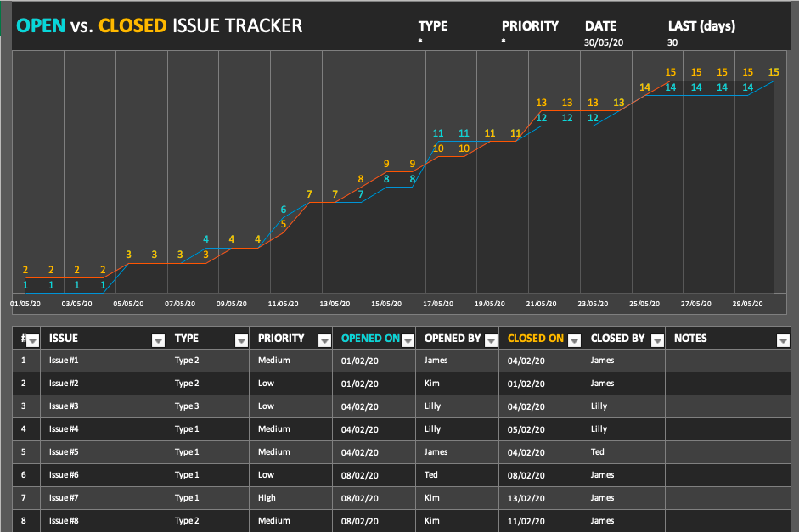Open the ISSUE column filter dropdown
The height and width of the screenshot is (532, 799).
click(158, 340)
